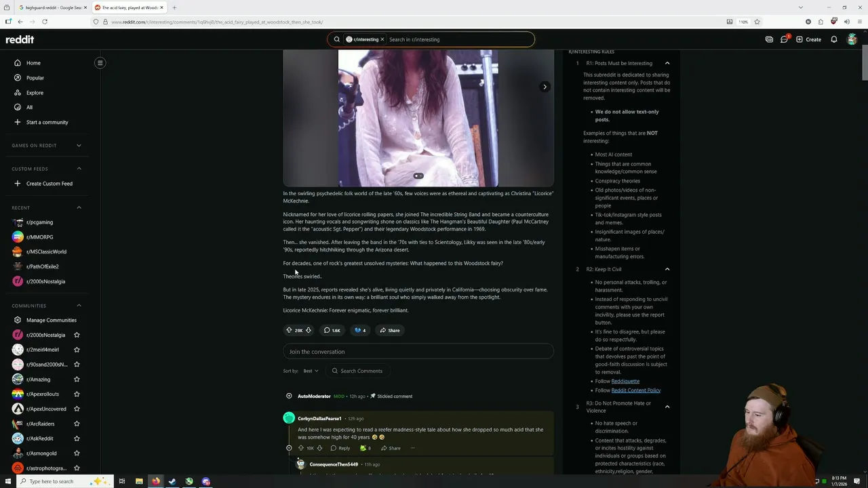Open a new browser tab

tap(174, 7)
